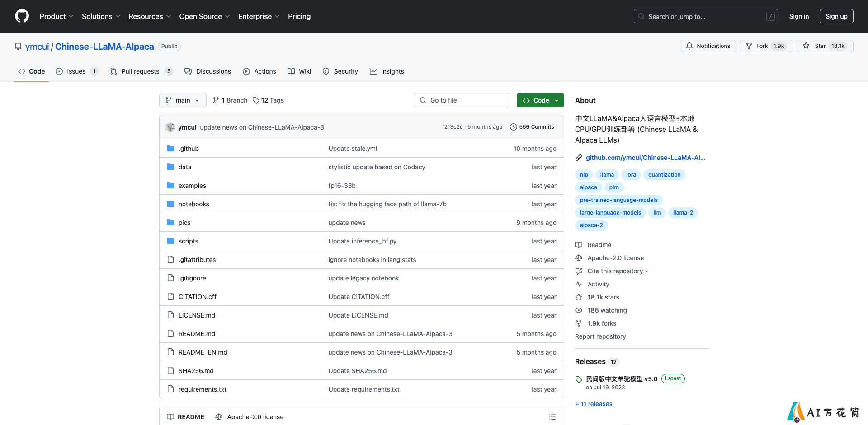The height and width of the screenshot is (425, 868).
Task: Click the GitHub logo icon
Action: [22, 16]
